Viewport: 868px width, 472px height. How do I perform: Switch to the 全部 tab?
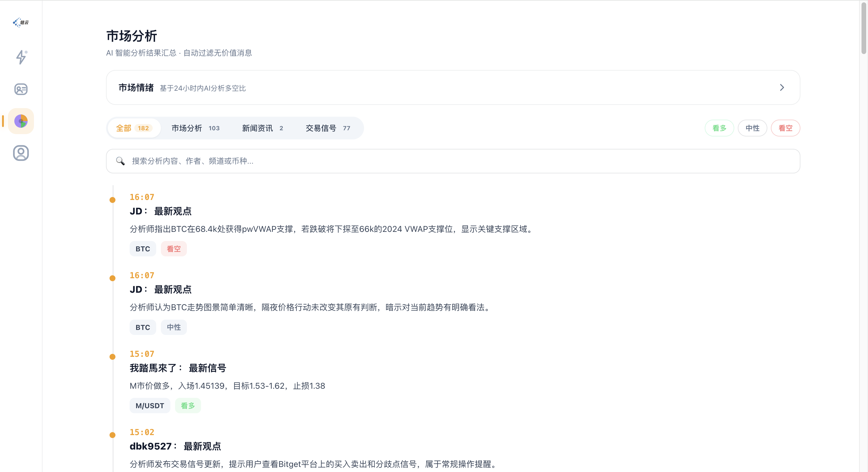[x=133, y=128]
